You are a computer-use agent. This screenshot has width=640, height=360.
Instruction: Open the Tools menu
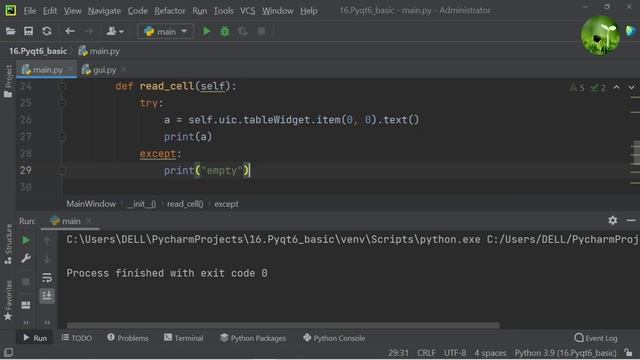coord(223,11)
